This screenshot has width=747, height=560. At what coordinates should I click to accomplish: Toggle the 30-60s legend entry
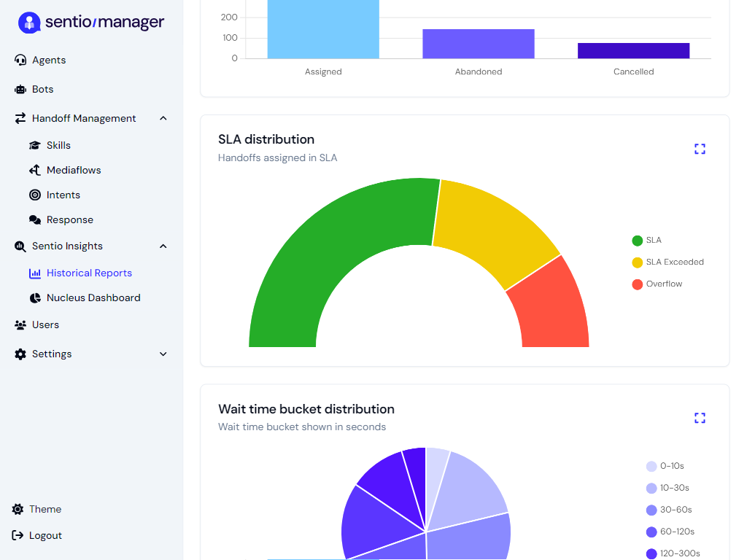pyautogui.click(x=669, y=510)
